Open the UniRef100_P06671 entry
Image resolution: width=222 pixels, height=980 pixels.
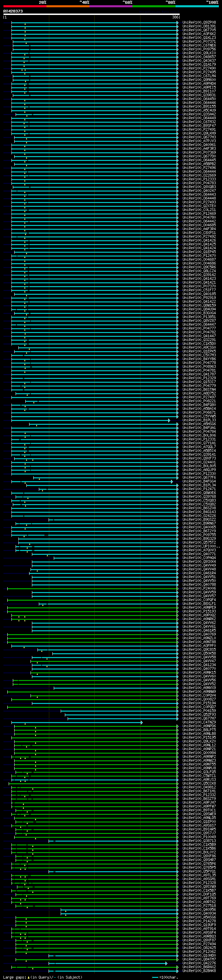199,412
